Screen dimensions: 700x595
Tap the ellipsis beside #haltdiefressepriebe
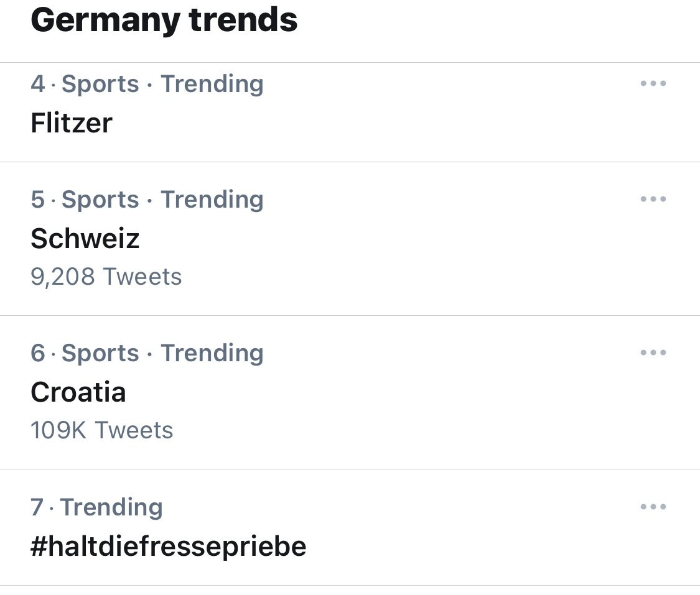click(x=653, y=507)
